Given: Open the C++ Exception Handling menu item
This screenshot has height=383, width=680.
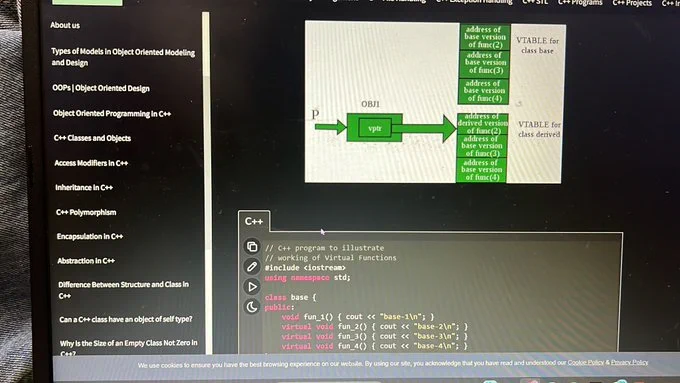Looking at the screenshot, I should tap(474, 2).
